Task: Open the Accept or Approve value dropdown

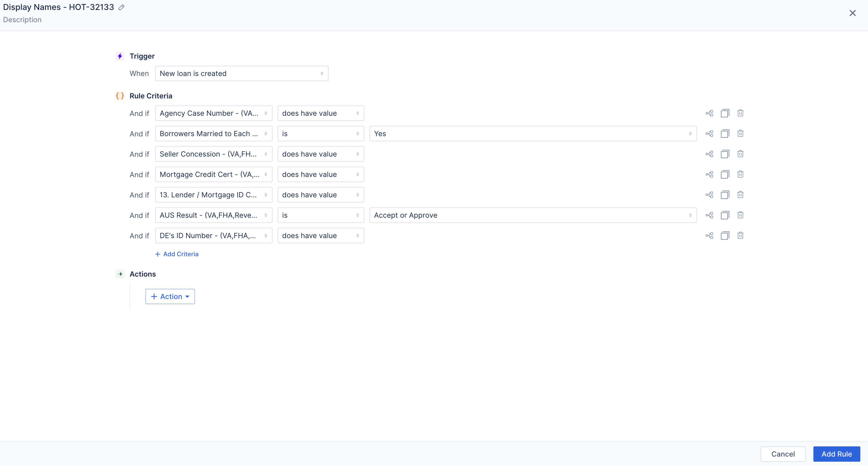Action: point(533,215)
